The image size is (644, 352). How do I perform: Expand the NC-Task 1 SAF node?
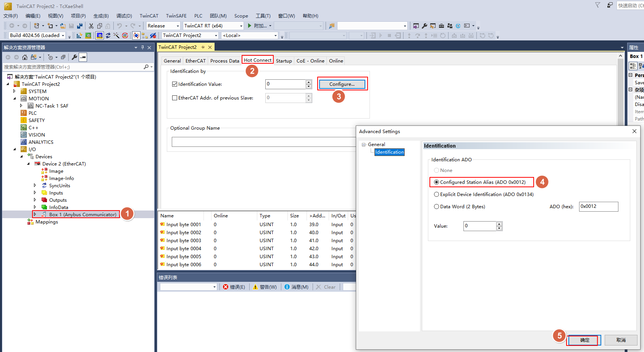click(21, 106)
